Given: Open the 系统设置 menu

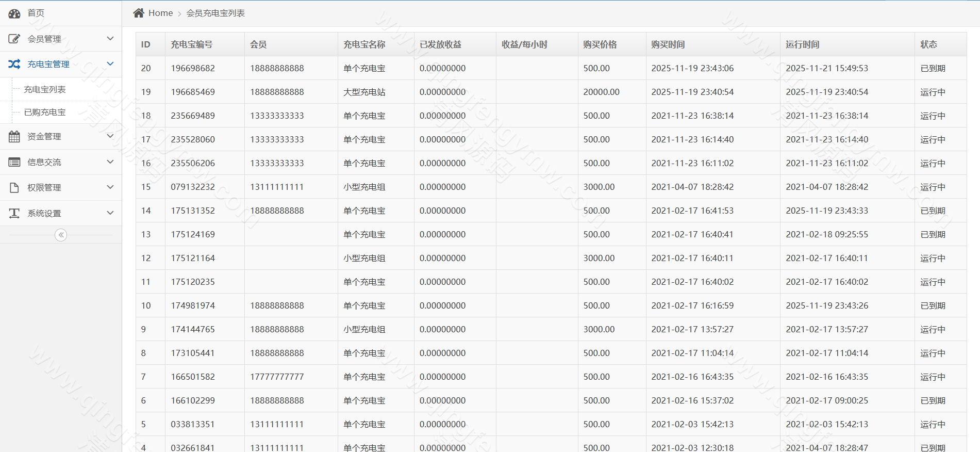Looking at the screenshot, I should pyautogui.click(x=61, y=213).
